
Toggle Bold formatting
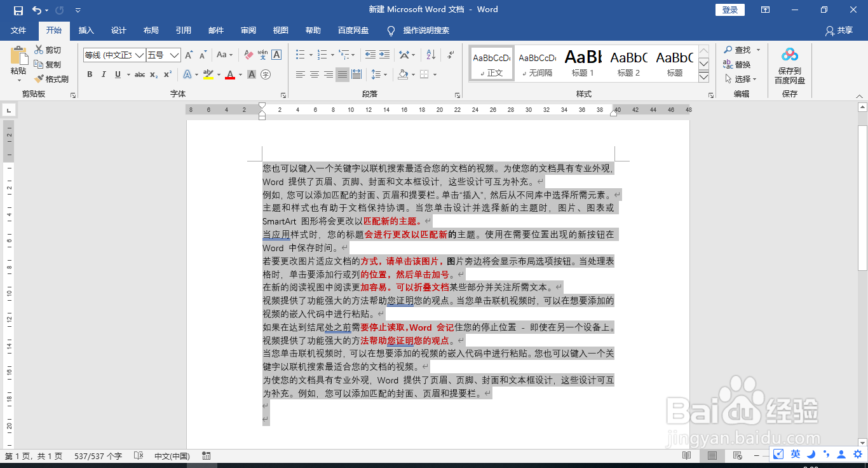tap(90, 74)
